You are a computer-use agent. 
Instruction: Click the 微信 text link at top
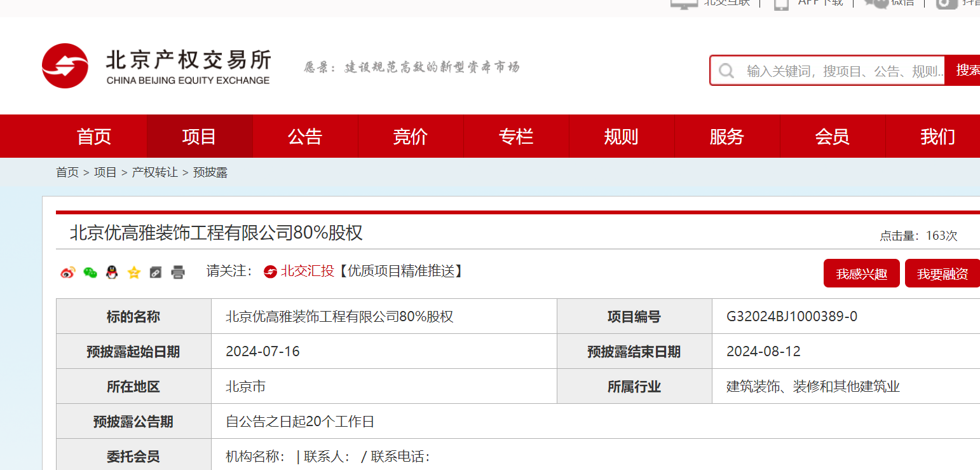902,3
